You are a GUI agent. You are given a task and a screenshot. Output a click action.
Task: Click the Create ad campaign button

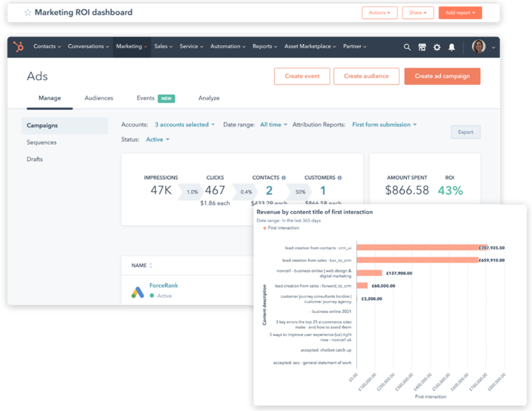click(443, 76)
